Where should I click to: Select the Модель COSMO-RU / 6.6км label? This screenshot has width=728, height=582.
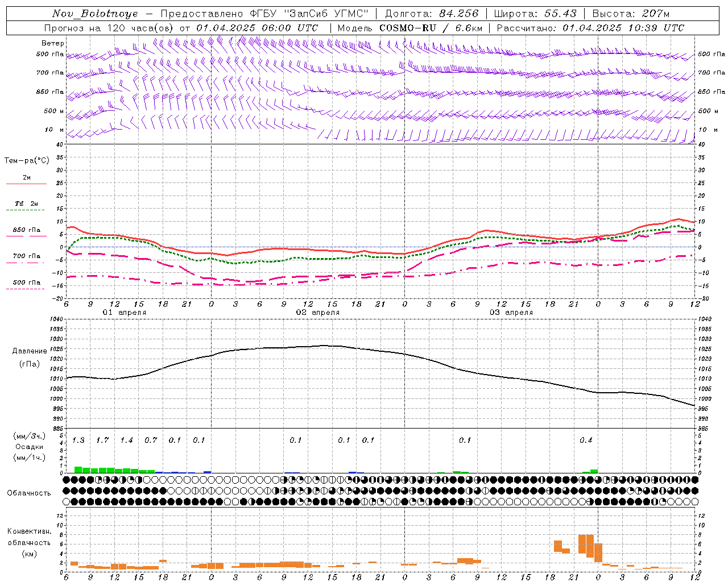point(410,28)
